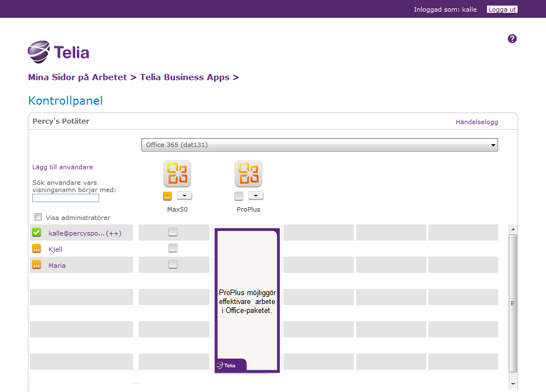Open Mina Sidor på Arbetet breadcrumb
The image size is (546, 392).
[77, 77]
